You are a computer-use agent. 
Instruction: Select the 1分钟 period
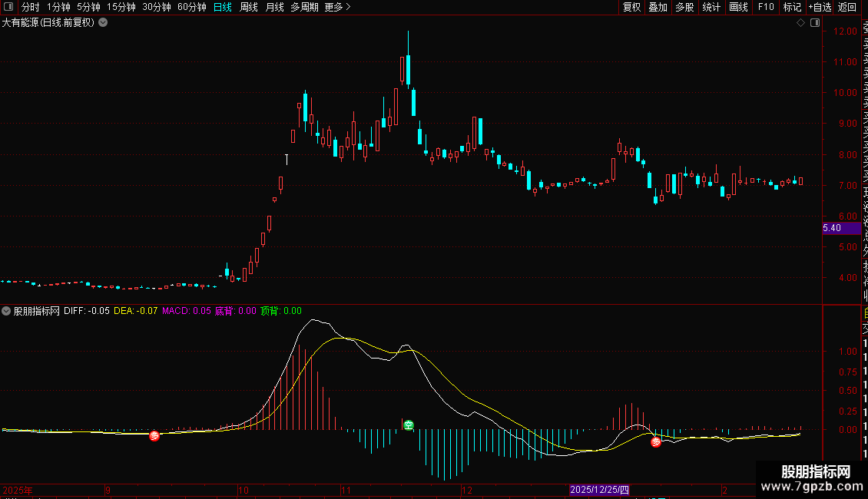[58, 7]
